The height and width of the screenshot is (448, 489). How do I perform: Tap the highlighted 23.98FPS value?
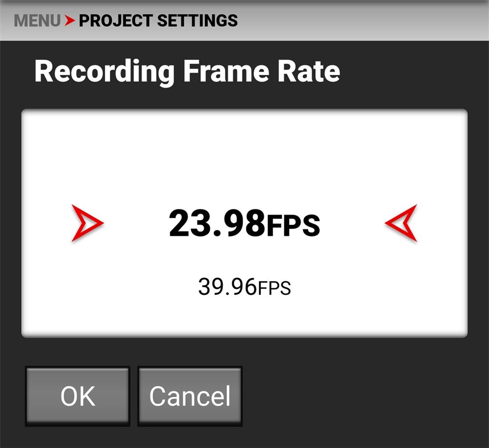coord(244,224)
